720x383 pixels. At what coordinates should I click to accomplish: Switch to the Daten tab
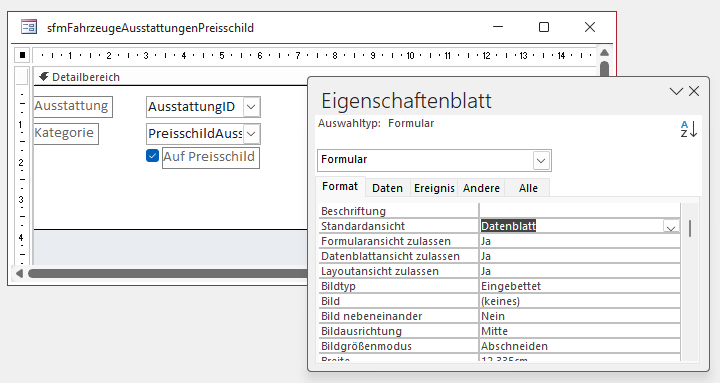coord(388,188)
